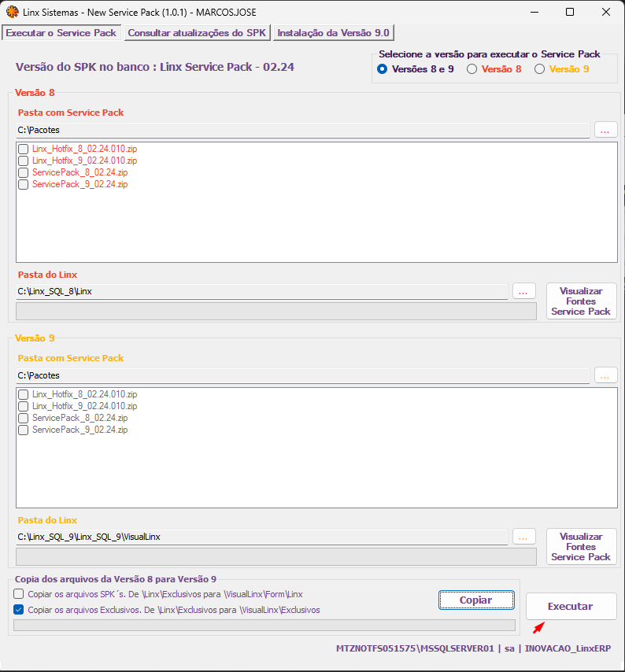Select the Versão 8 radio option
Screen dimensions: 625x672
[x=494, y=69]
